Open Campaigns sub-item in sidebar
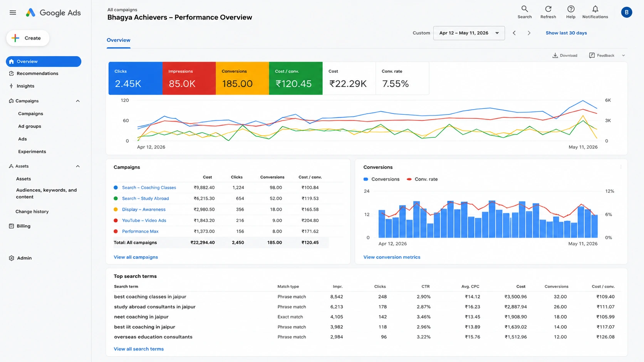 coord(30,113)
